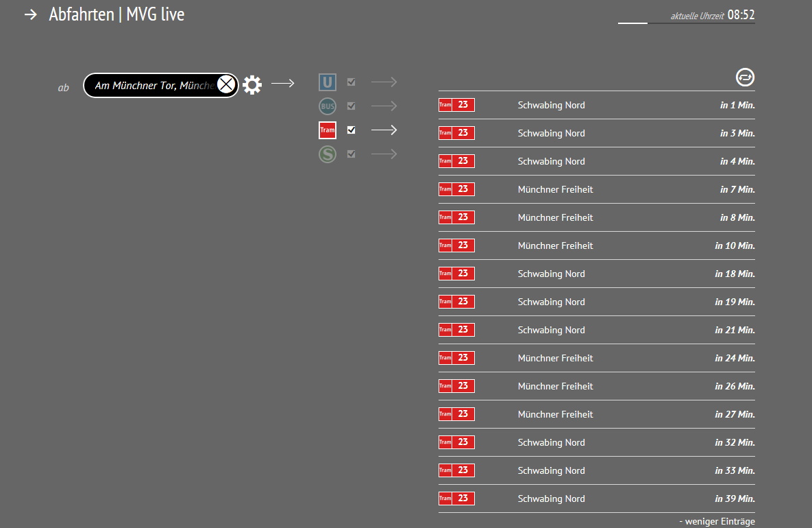Click the 'Am Münchner Tor' station input field
The width and height of the screenshot is (812, 528).
[154, 86]
